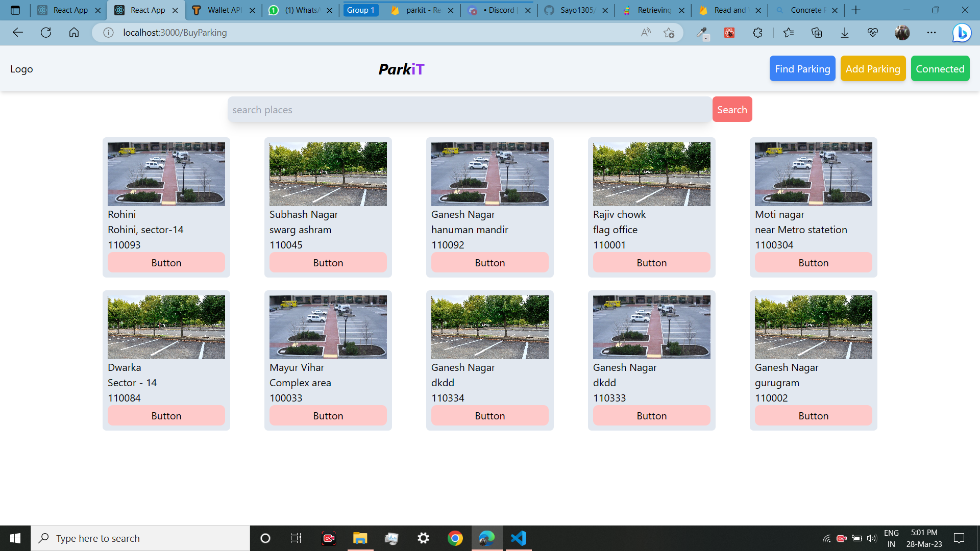980x551 pixels.
Task: Click the yellow Add Parking button
Action: click(x=873, y=69)
